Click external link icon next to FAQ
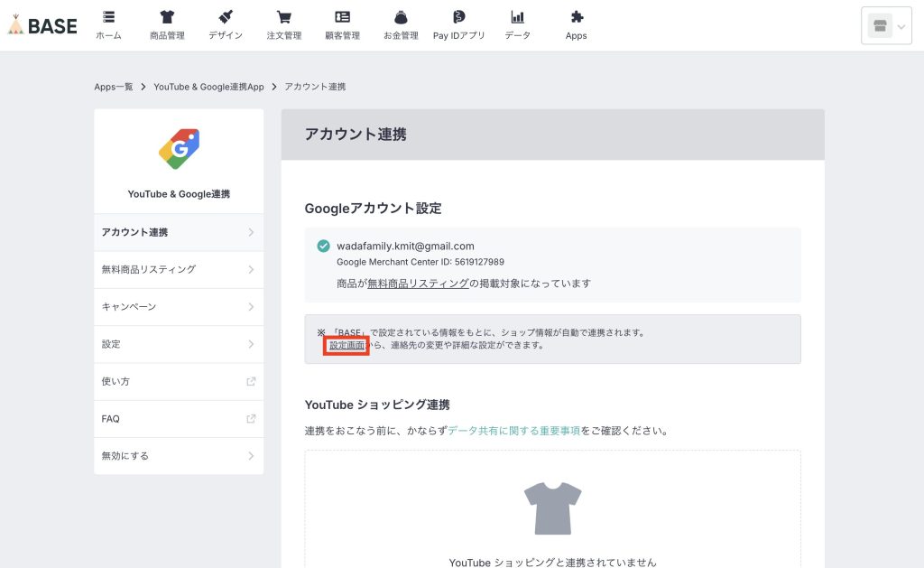 (251, 419)
